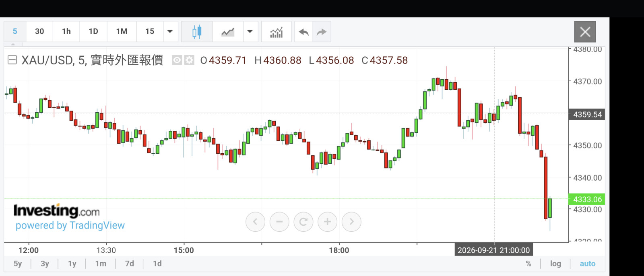Viewport: 644px width, 276px height.
Task: Zoom in with the plus button
Action: [x=327, y=222]
